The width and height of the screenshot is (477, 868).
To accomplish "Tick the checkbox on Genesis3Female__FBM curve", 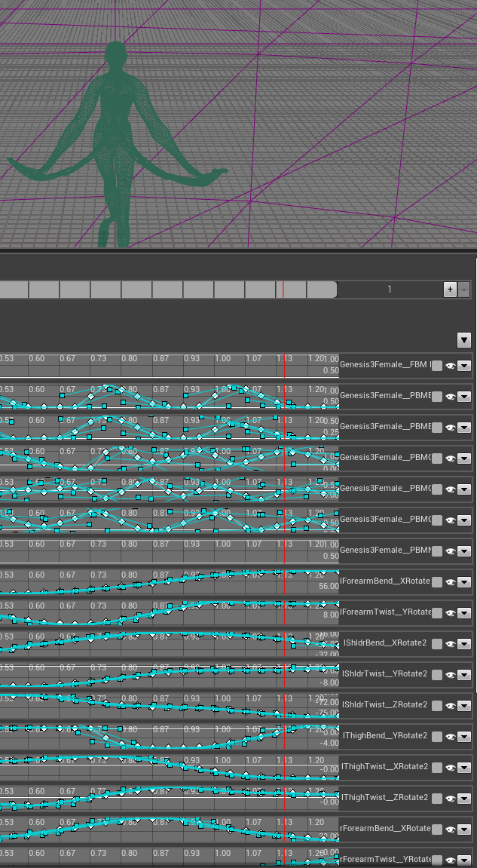I will point(437,366).
